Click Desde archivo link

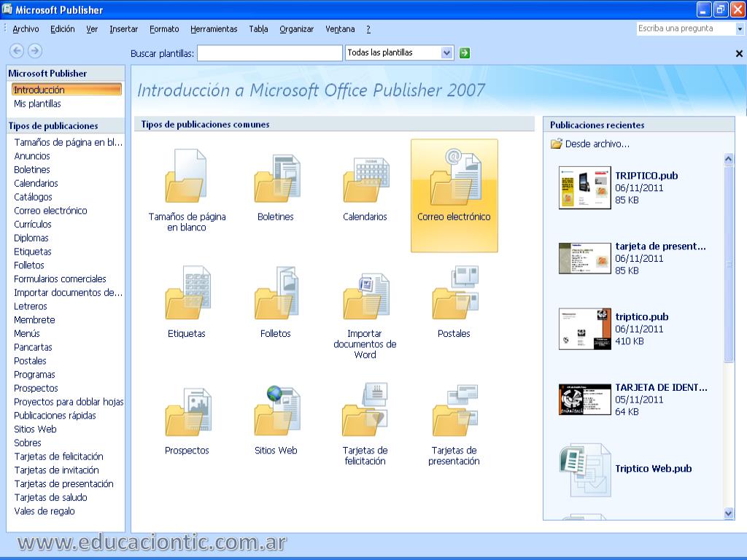tap(596, 144)
